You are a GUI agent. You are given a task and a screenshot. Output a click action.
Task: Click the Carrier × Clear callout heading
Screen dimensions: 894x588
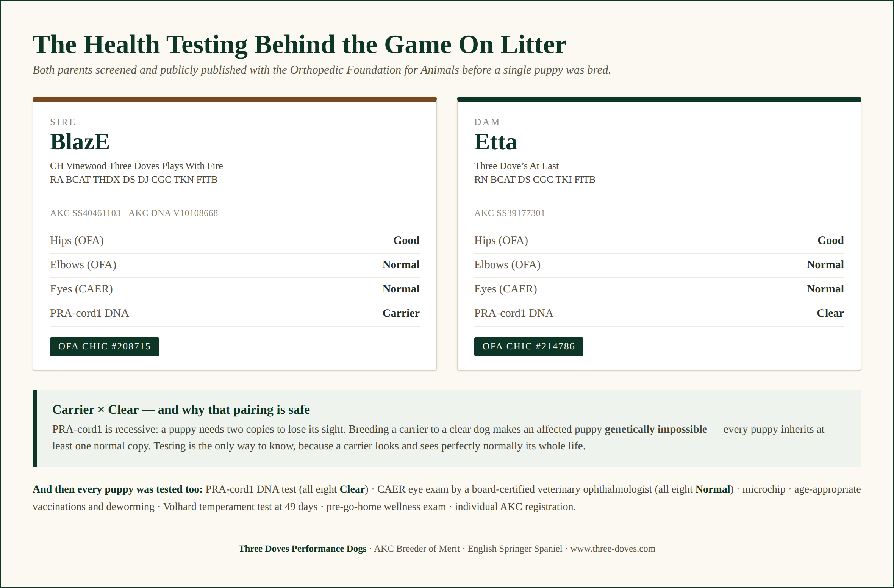click(181, 410)
